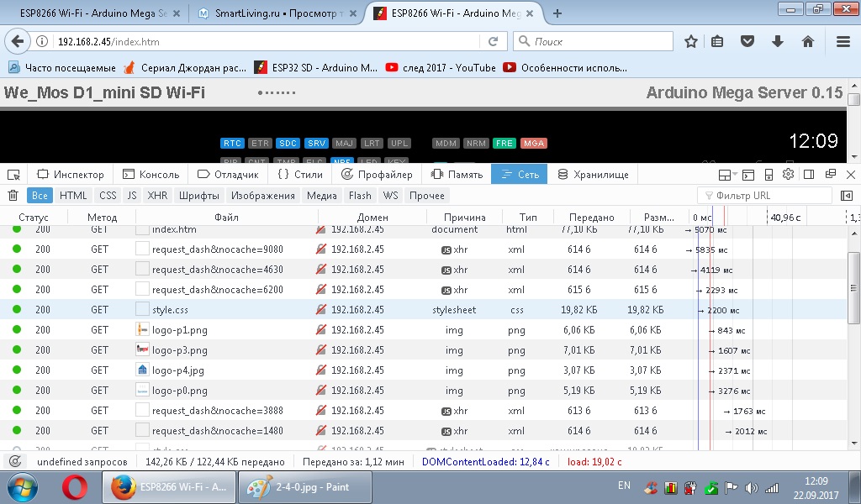Open the downloads arrow icon

778,41
